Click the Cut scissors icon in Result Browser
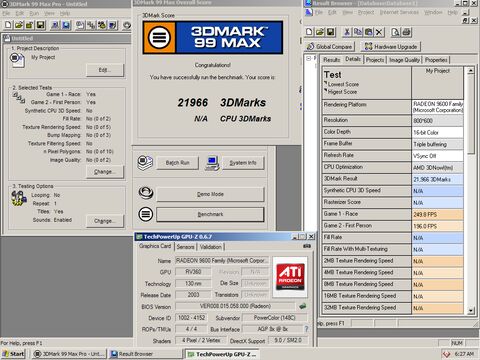Viewport: 480px width, 360px height. [x=347, y=32]
